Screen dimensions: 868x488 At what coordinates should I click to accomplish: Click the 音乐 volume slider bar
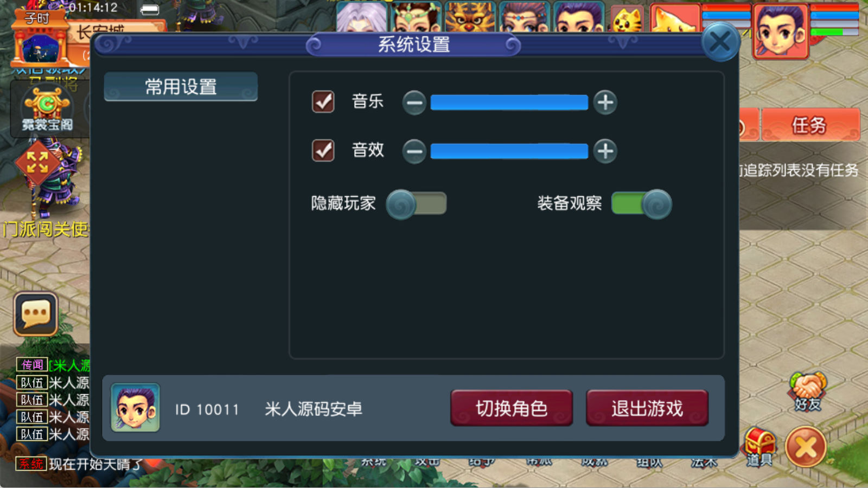pyautogui.click(x=509, y=102)
